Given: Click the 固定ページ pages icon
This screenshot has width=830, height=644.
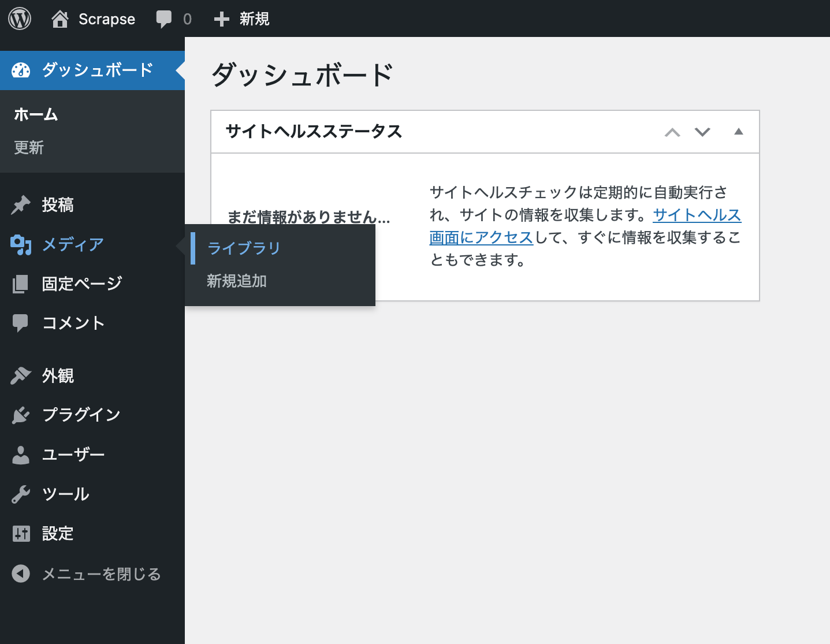Looking at the screenshot, I should pyautogui.click(x=21, y=284).
